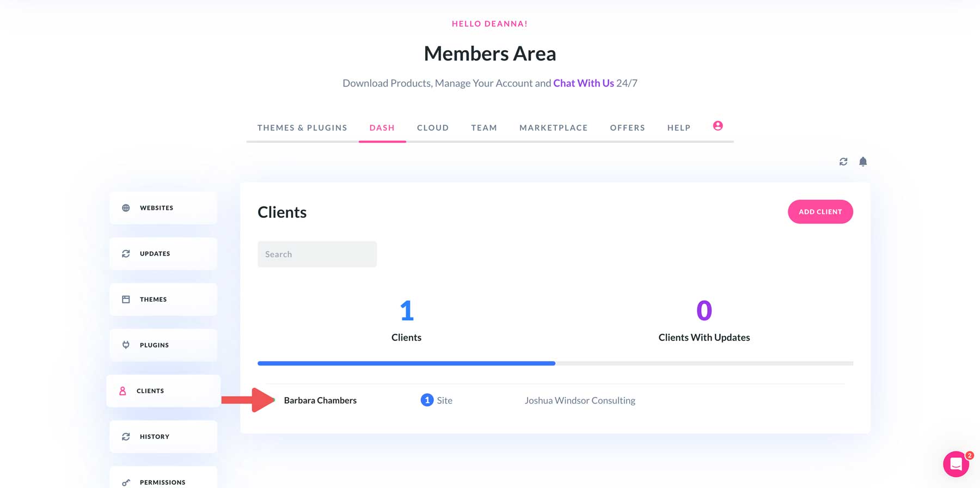This screenshot has width=980, height=488.
Task: Open Websites in the sidebar
Action: click(163, 208)
